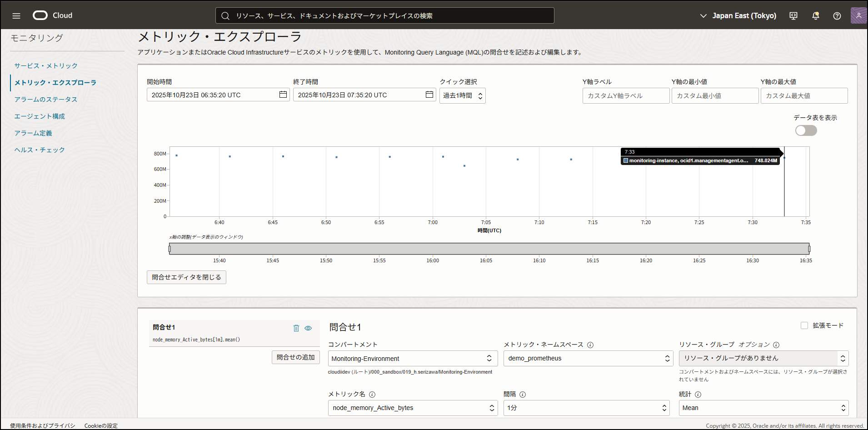The width and height of the screenshot is (868, 430).
Task: Hide 問合せ1 with the eye icon
Action: pos(308,328)
